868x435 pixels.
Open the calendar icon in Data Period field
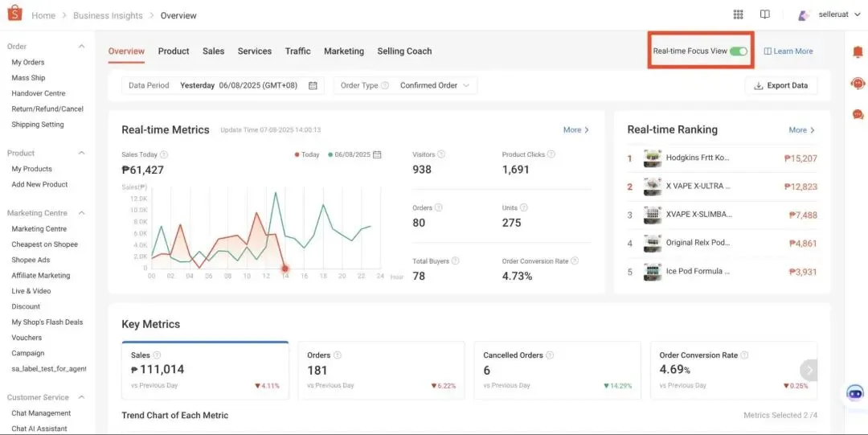[x=313, y=85]
